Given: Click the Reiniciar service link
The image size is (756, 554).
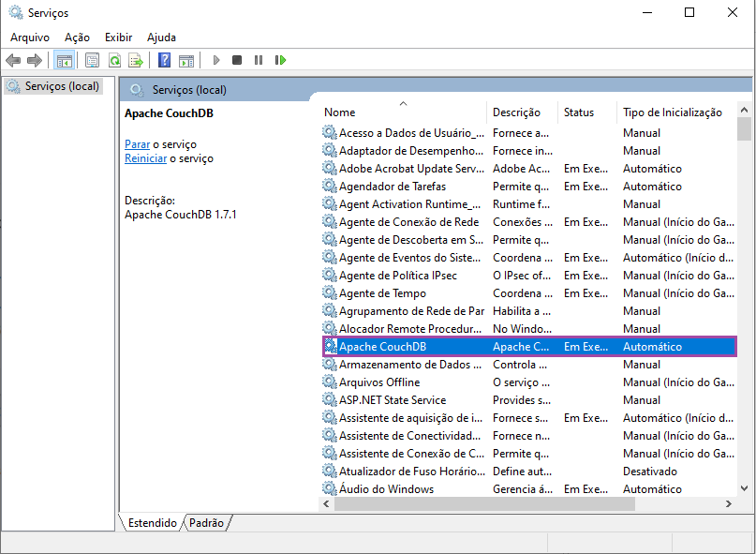Looking at the screenshot, I should click(x=145, y=158).
